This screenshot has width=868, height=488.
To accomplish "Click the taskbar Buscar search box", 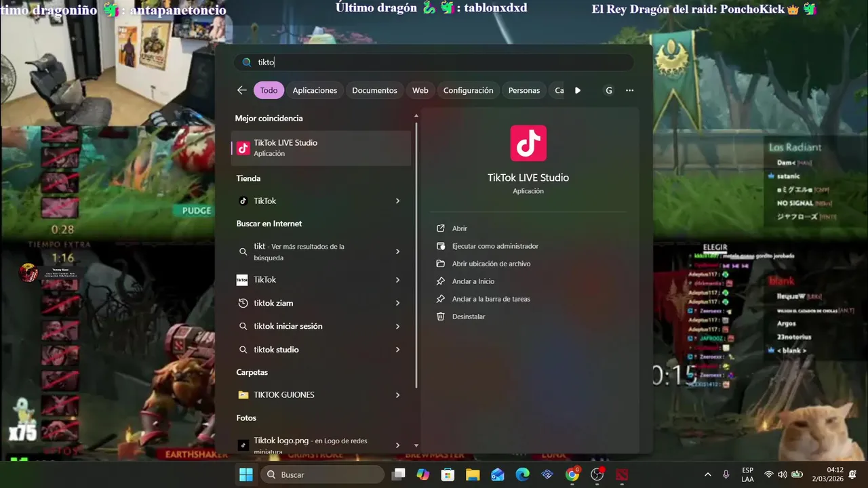I will point(323,474).
